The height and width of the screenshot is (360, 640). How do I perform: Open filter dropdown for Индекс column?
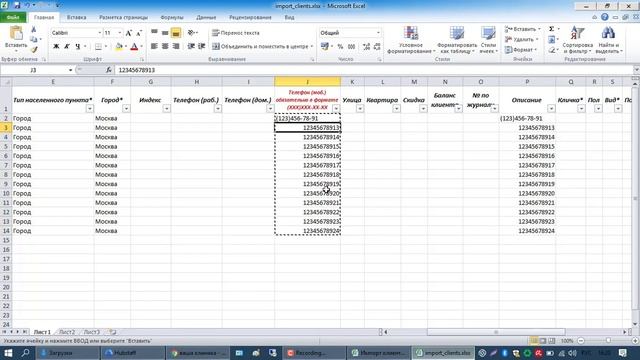[166, 109]
